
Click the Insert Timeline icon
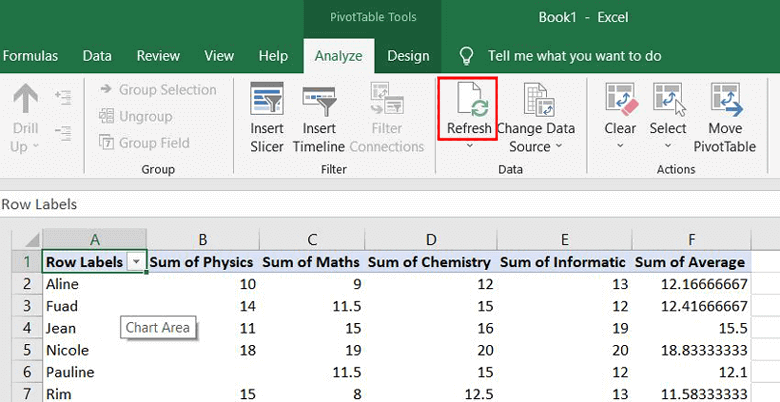point(318,101)
